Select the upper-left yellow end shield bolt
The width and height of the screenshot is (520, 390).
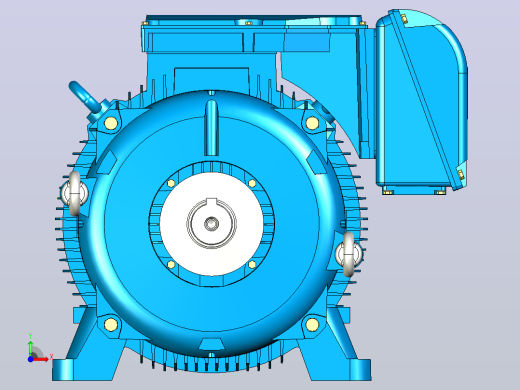pos(111,123)
